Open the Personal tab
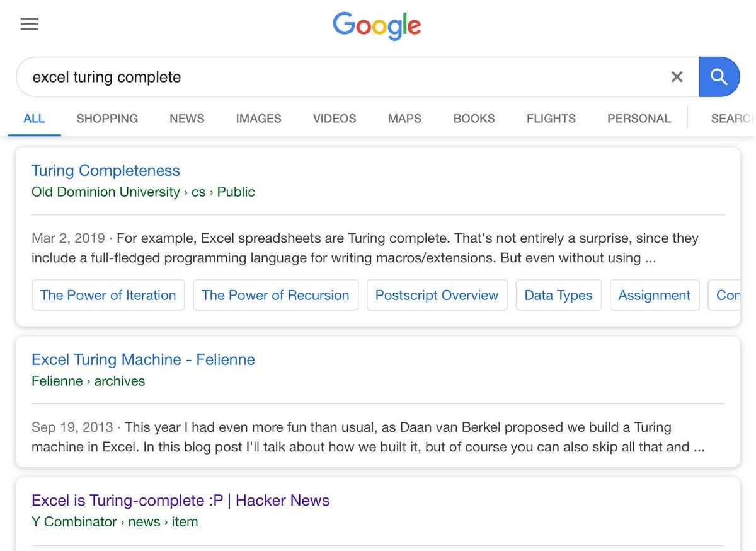 (x=639, y=119)
